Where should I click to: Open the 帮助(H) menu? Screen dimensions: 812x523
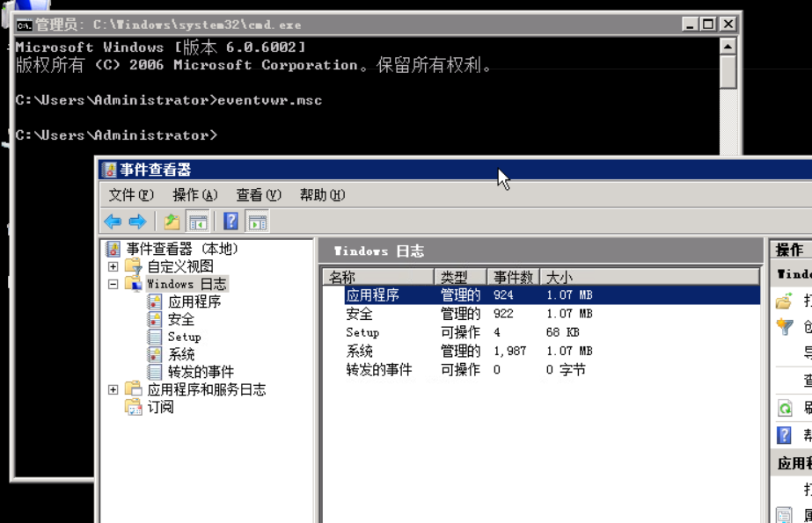[322, 195]
